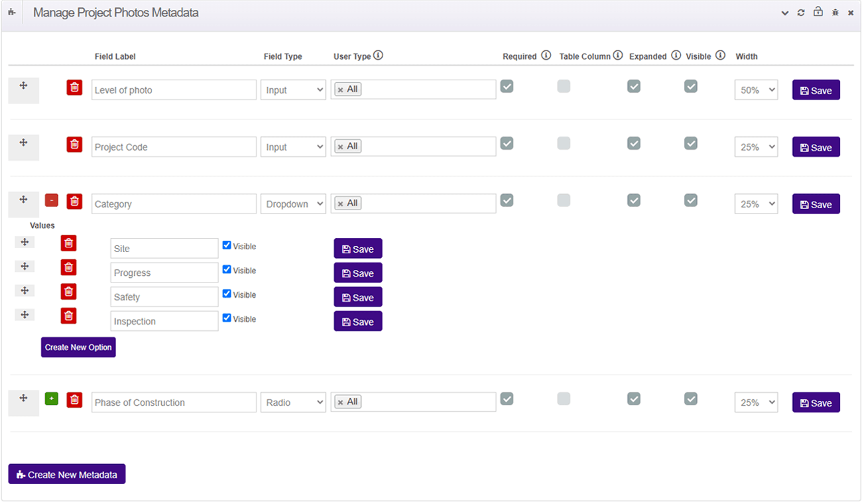Click move handle for Phase of Construction
Screen dimensions: 862x504
pyautogui.click(x=23, y=398)
